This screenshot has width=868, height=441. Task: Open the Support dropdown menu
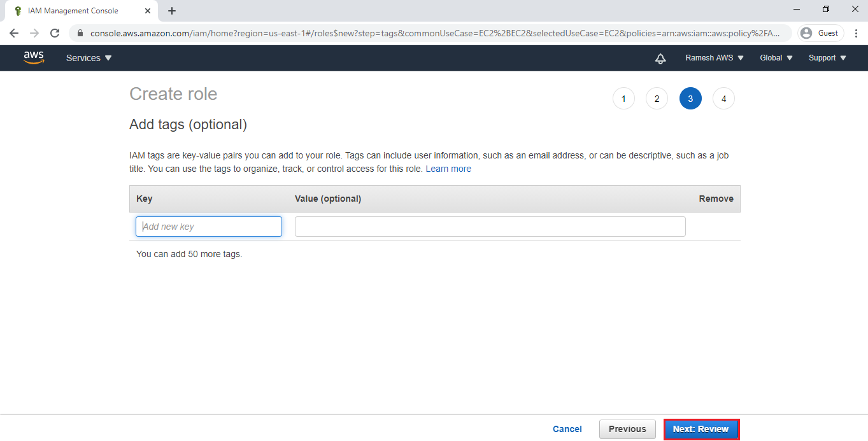(828, 58)
